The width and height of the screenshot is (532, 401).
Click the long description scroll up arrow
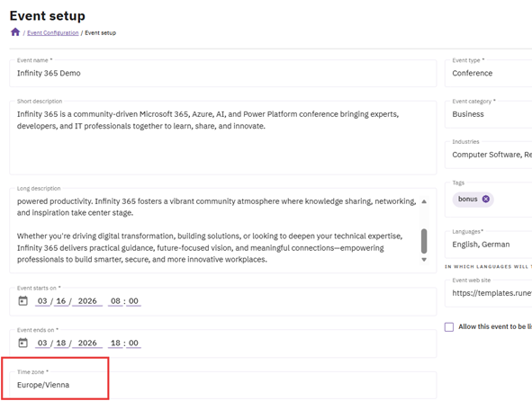click(424, 201)
